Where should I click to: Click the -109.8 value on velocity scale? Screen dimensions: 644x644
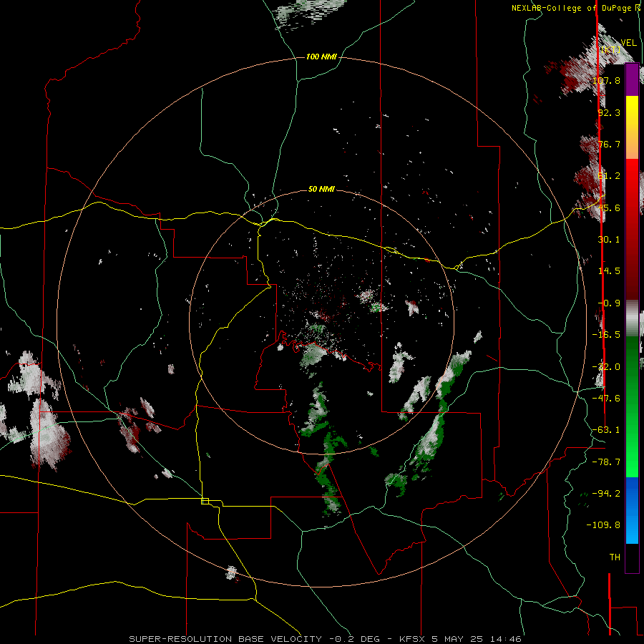(x=603, y=525)
